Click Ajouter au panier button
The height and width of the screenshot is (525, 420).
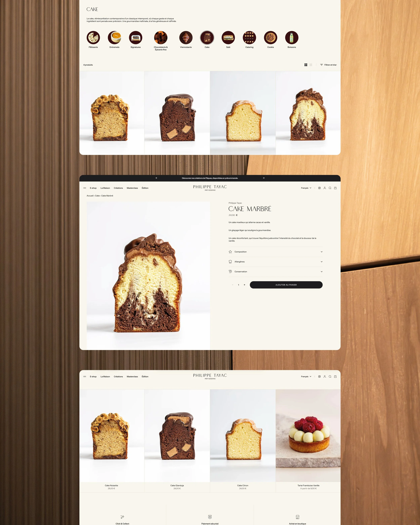(x=286, y=285)
